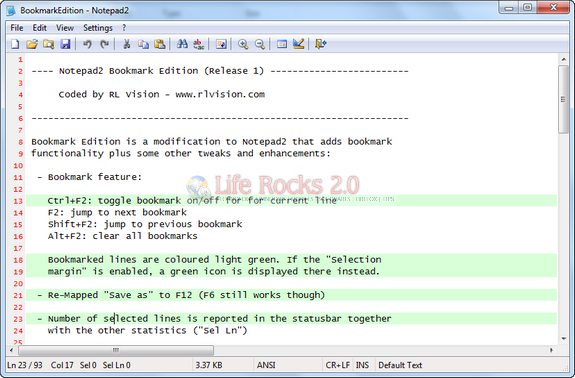The height and width of the screenshot is (378, 575).
Task: Click the '3.37 KB' file size in status bar
Action: [209, 365]
